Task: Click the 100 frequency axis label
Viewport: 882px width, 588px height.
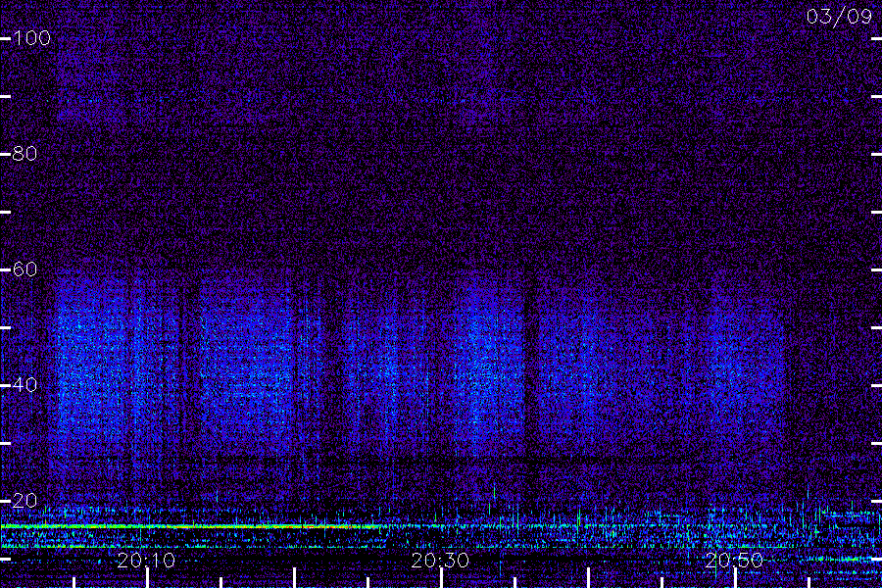Action: tap(31, 38)
